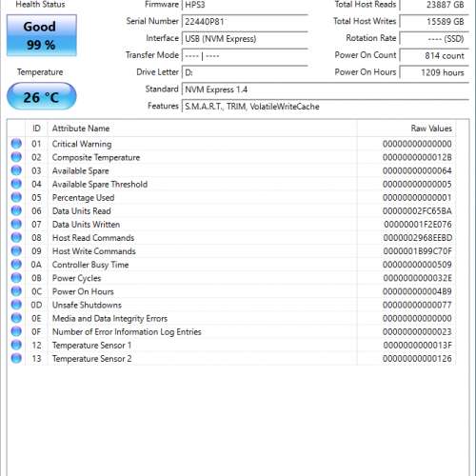Screen dimensions: 476x476
Task: Select the Temperature Sensor 2 attribute name
Action: (91, 359)
